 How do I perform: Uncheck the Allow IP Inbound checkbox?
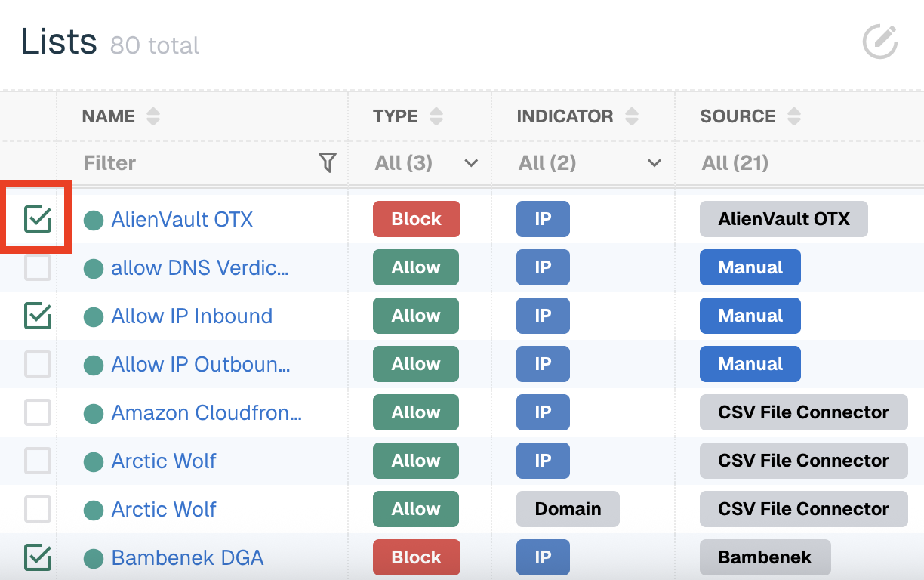[38, 316]
